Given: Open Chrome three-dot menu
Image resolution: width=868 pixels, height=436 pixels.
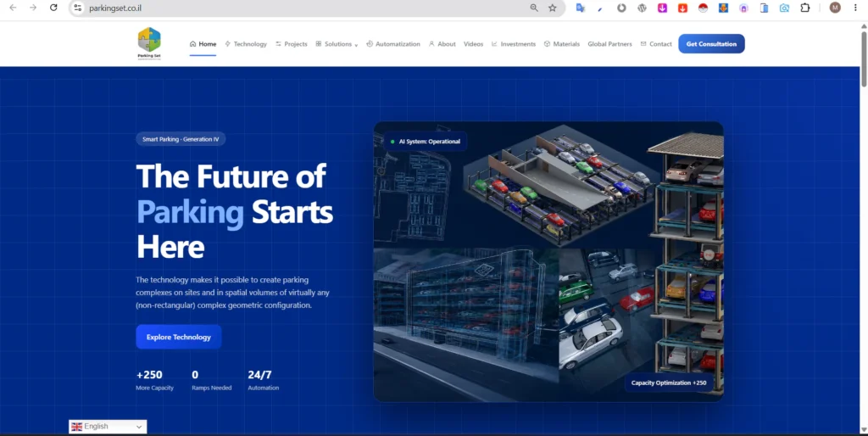Looking at the screenshot, I should coord(856,8).
